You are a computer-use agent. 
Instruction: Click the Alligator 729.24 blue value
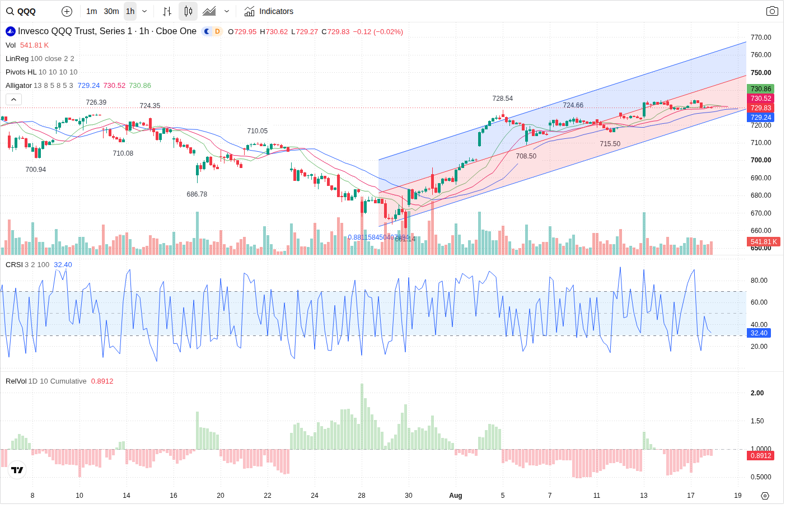pos(88,86)
